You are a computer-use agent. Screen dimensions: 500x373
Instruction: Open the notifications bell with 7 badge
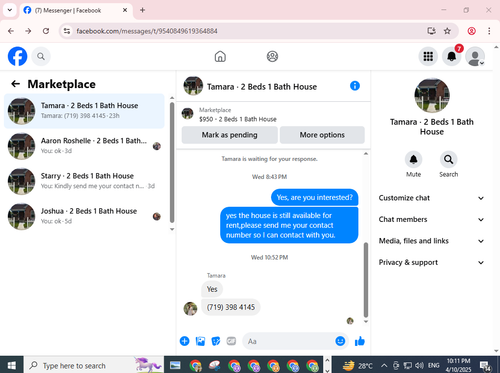(452, 56)
